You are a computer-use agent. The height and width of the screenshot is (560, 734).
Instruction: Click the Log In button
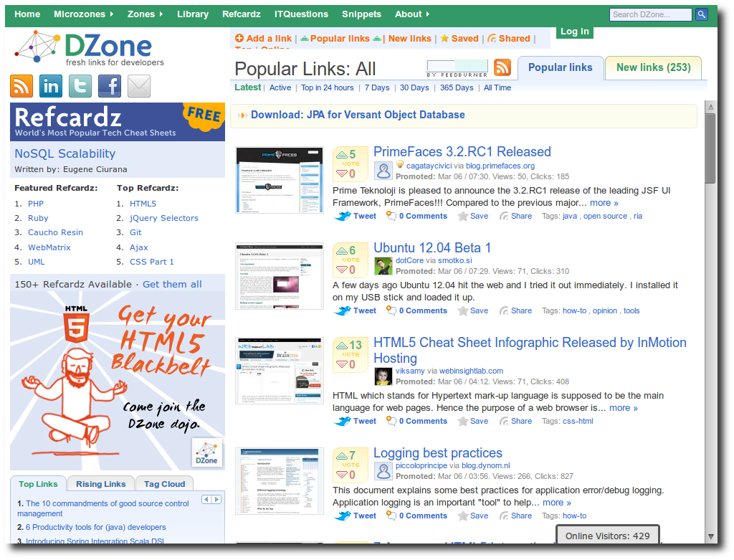575,32
